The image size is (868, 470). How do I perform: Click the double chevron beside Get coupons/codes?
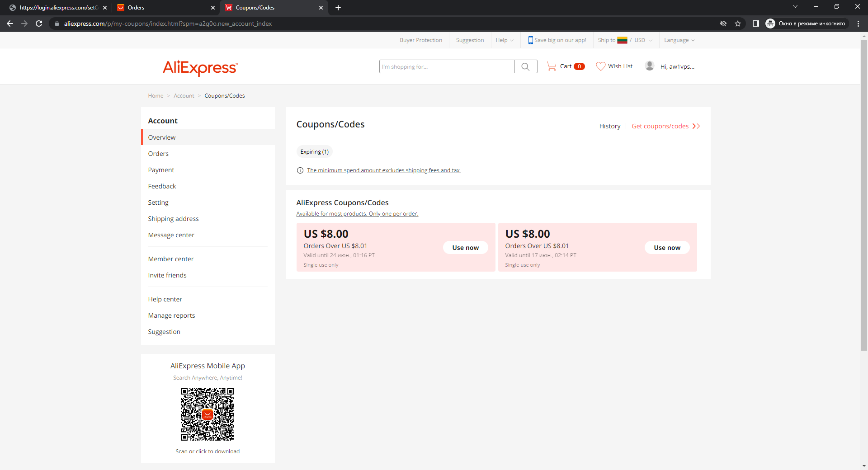point(696,126)
